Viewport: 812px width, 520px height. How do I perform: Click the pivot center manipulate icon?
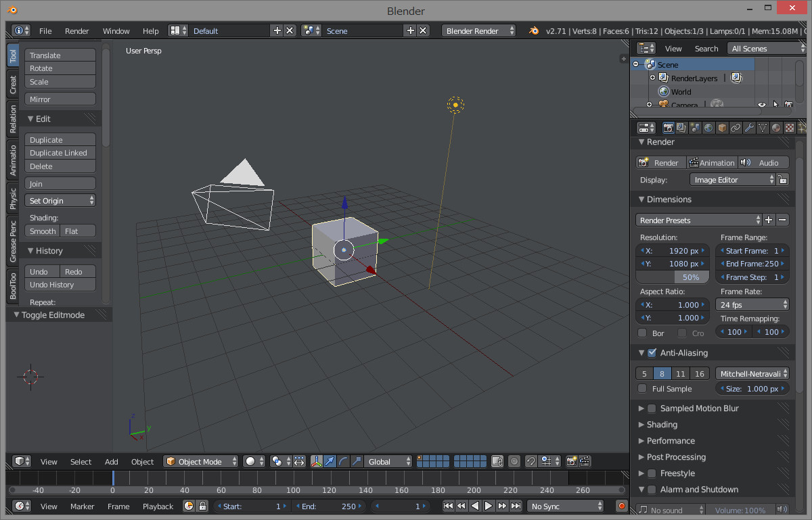pyautogui.click(x=299, y=461)
